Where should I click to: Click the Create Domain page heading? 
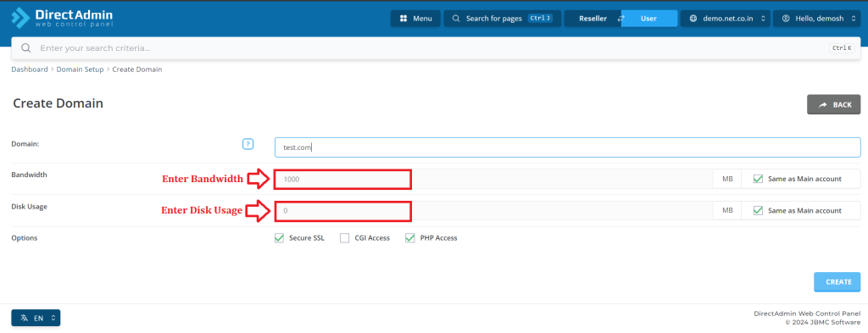(58, 103)
